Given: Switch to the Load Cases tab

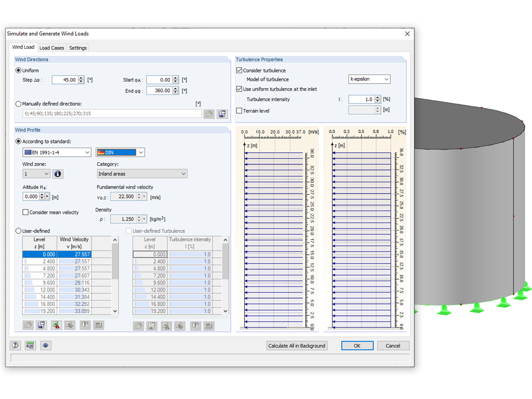Looking at the screenshot, I should click(52, 47).
